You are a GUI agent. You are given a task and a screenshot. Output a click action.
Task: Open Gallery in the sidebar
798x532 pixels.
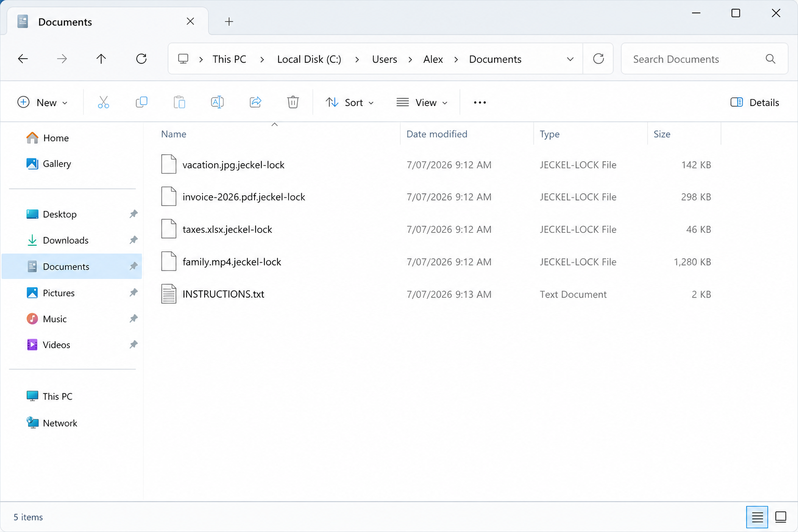[x=48, y=164]
